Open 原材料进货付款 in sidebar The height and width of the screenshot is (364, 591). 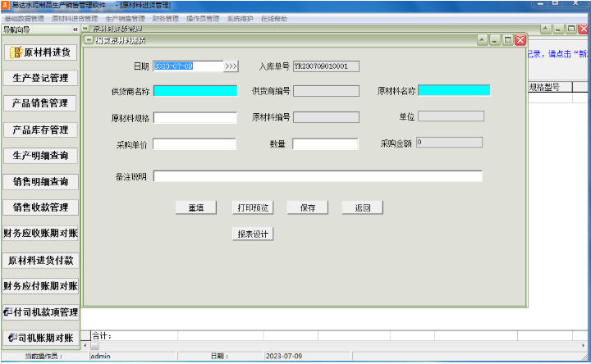pos(40,260)
